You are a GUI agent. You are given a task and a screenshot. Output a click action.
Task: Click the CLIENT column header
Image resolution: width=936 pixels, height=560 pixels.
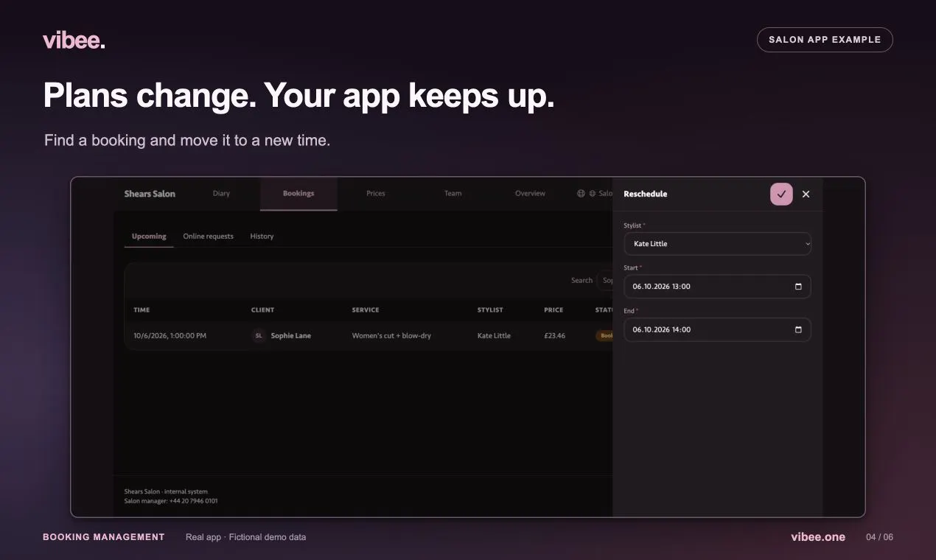tap(262, 310)
